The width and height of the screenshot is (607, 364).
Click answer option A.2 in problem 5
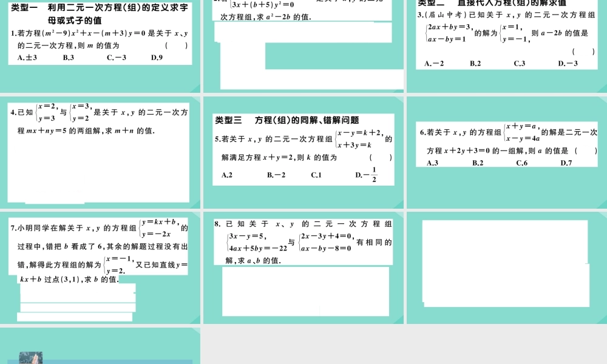click(x=227, y=175)
